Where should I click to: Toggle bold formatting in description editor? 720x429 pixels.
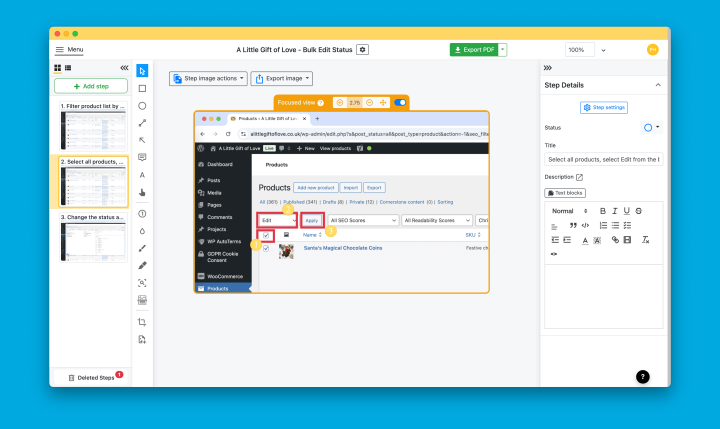click(602, 211)
